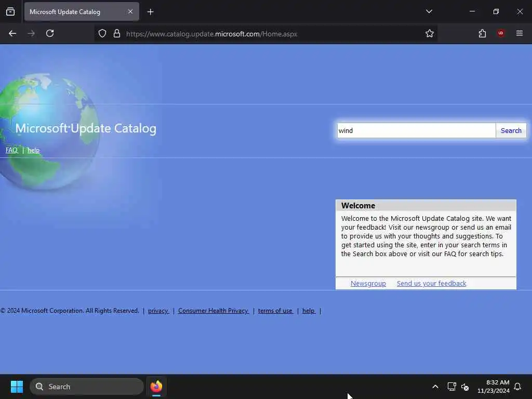
Task: Open the clock and date panel
Action: click(494, 387)
